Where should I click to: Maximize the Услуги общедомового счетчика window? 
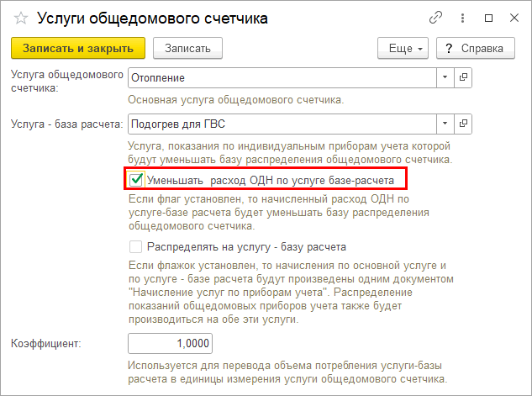pos(488,18)
